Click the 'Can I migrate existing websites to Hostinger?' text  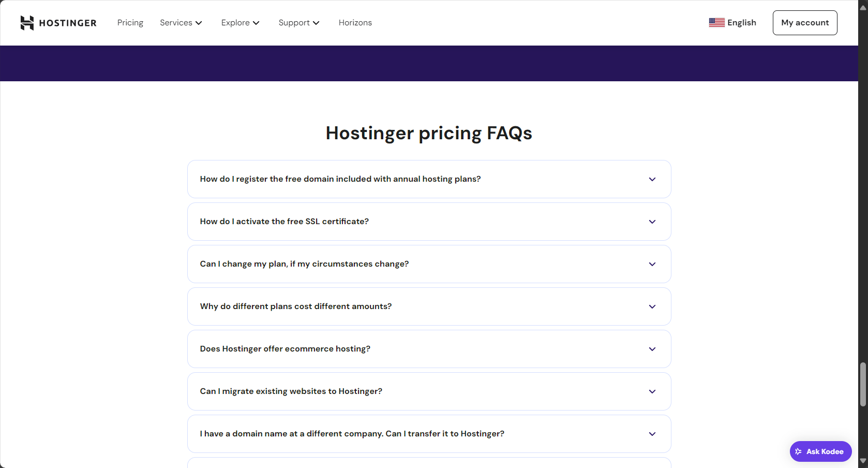pyautogui.click(x=291, y=391)
